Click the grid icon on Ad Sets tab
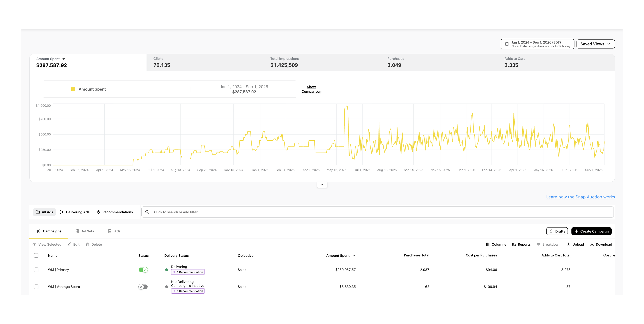This screenshot has height=324, width=644. point(77,231)
